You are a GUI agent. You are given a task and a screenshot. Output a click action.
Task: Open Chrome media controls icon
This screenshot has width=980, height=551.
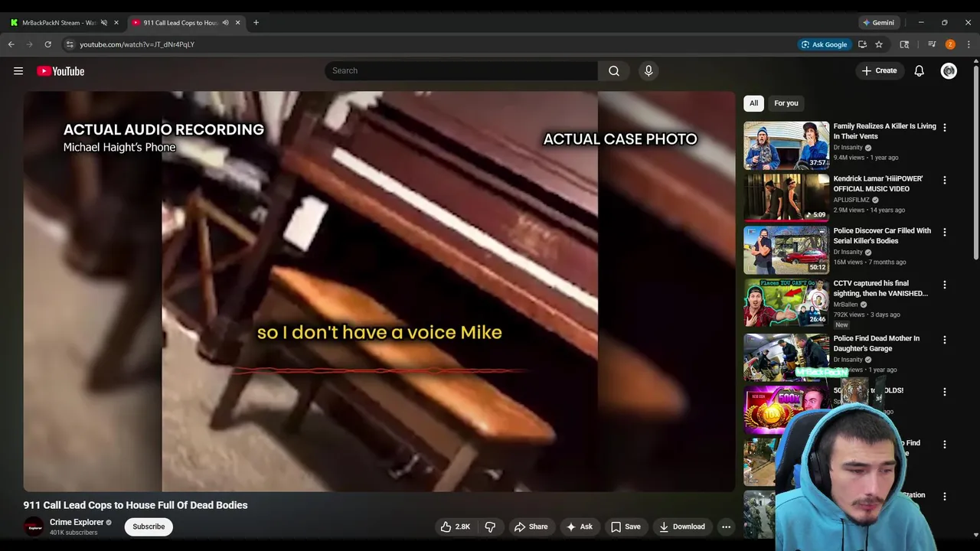pyautogui.click(x=932, y=44)
